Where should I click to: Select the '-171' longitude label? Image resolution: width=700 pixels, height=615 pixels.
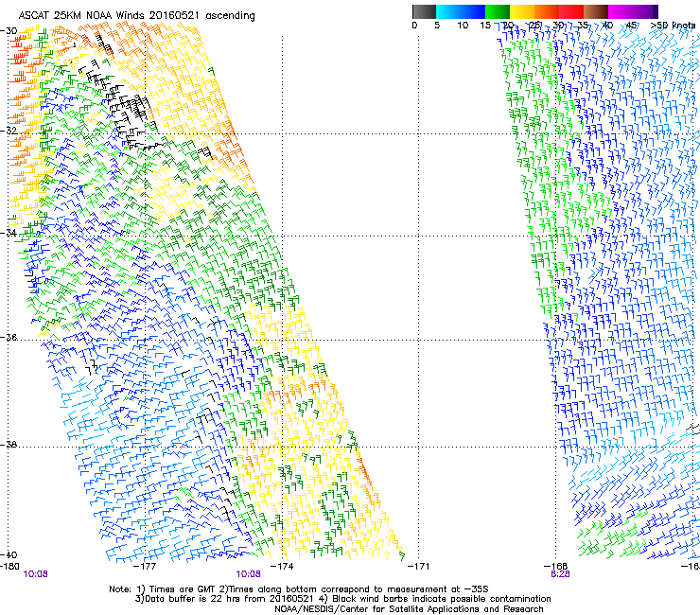point(418,566)
